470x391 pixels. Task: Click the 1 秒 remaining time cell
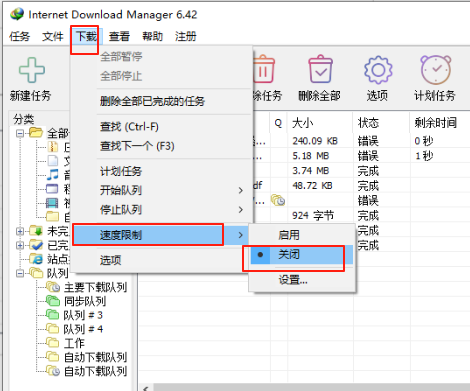point(424,156)
